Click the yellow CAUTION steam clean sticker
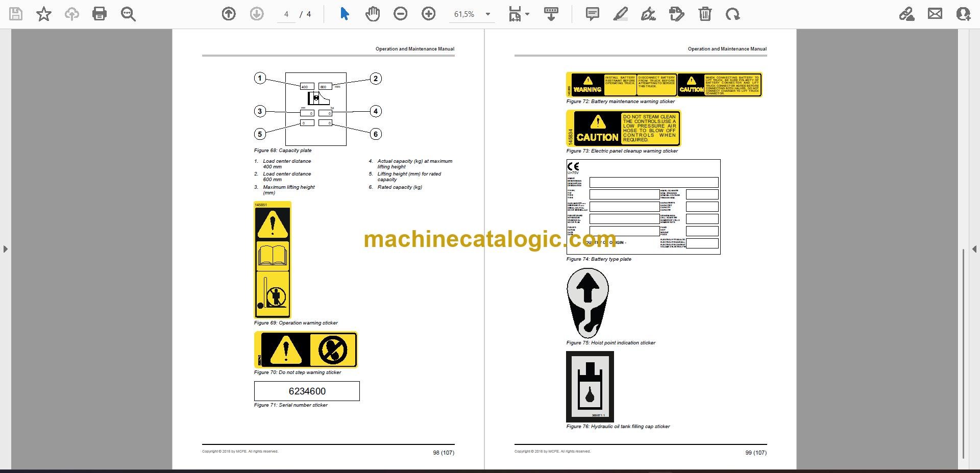Viewport: 980px width, 473px height. (624, 129)
